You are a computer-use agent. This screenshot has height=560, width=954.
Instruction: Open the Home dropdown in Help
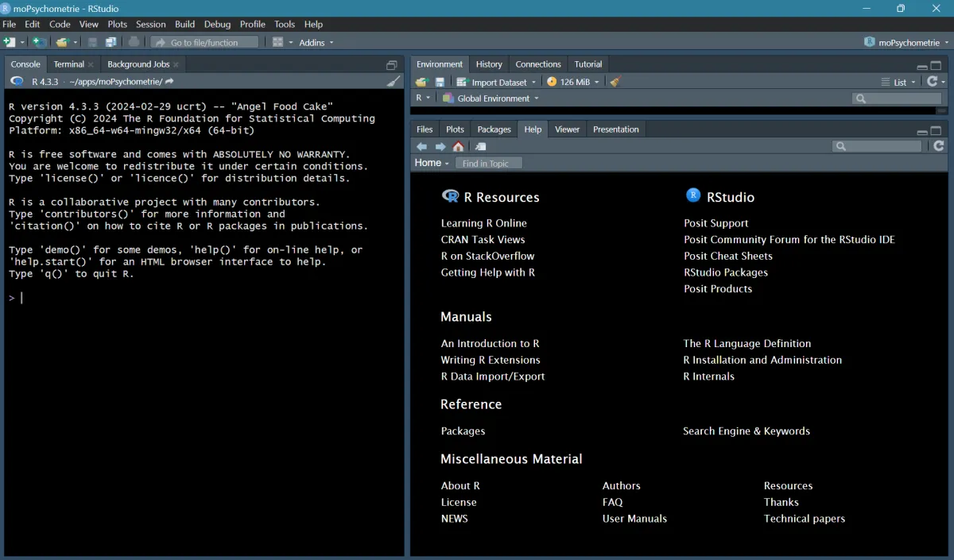[432, 163]
